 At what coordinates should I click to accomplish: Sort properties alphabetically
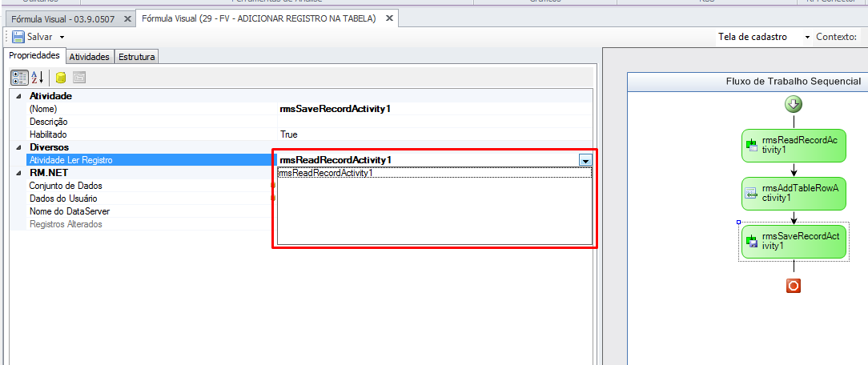(x=37, y=77)
